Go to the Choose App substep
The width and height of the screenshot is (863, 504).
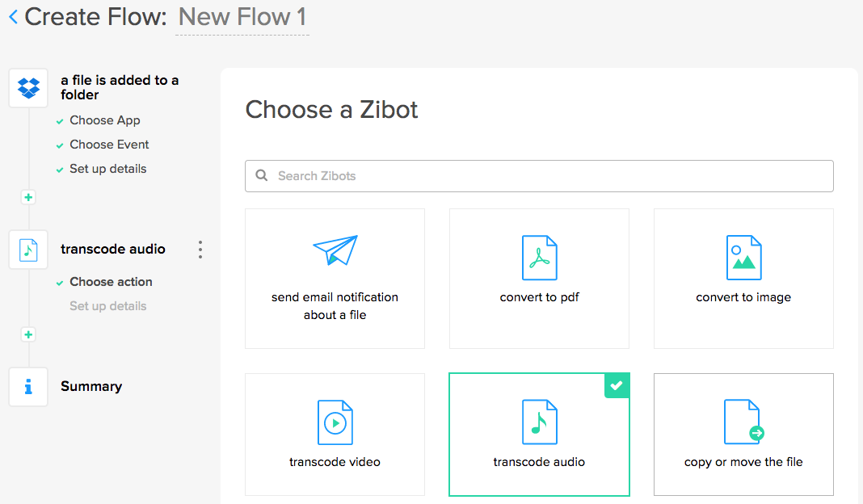click(x=105, y=120)
